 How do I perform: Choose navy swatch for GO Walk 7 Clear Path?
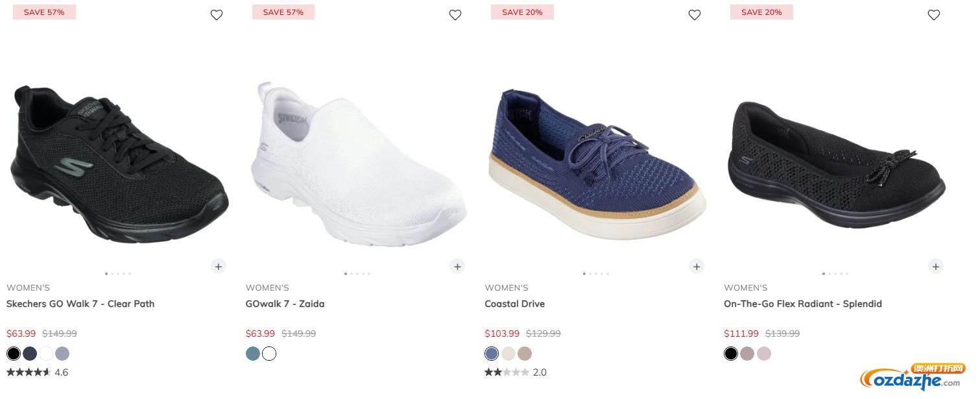point(30,354)
